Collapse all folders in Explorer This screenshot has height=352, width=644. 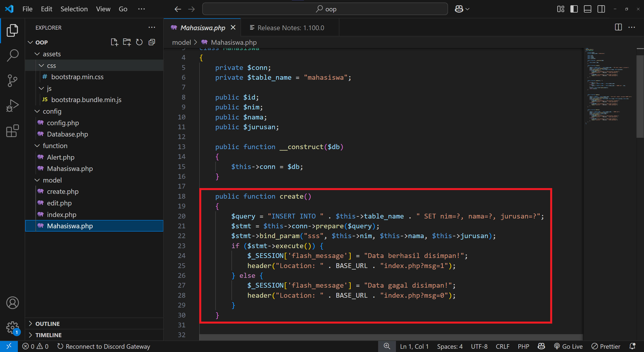pyautogui.click(x=152, y=42)
